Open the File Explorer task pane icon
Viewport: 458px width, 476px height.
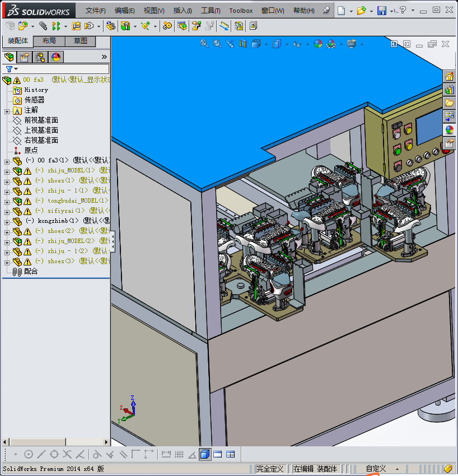[450, 103]
